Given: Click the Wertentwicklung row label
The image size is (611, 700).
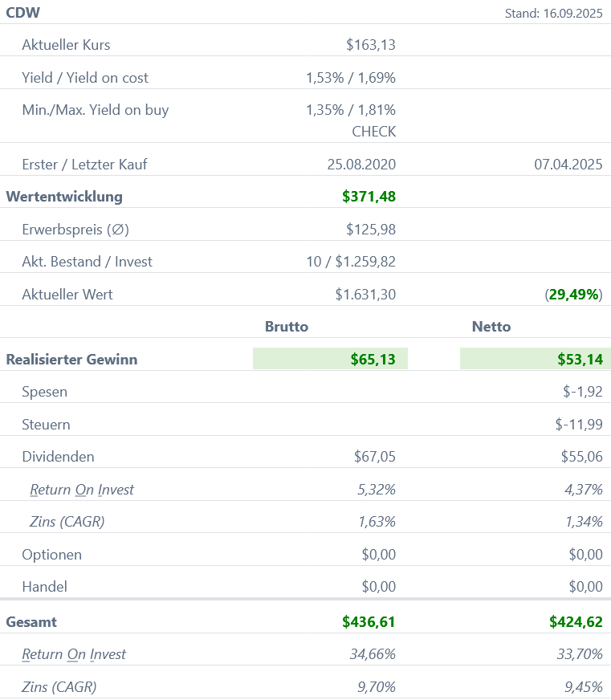Looking at the screenshot, I should (x=64, y=196).
